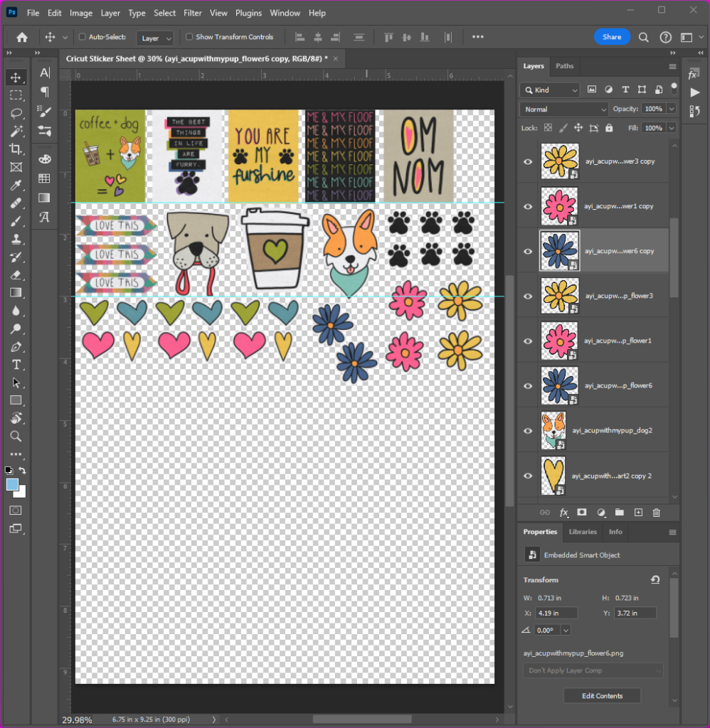This screenshot has height=728, width=710.
Task: Create a new group with folder icon
Action: [619, 512]
